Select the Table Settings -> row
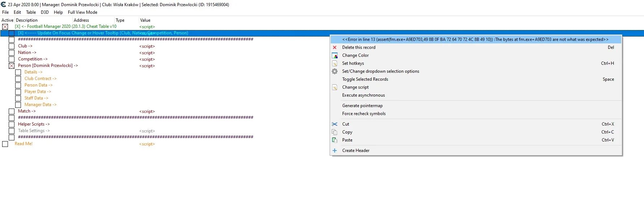The height and width of the screenshot is (203, 644). 34,131
